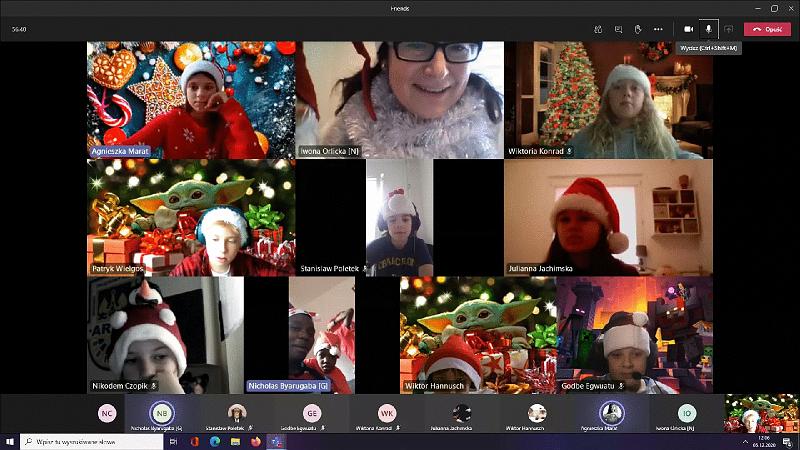Toggle the camera on or off
Viewport: 800px width, 450px height.
tap(688, 30)
